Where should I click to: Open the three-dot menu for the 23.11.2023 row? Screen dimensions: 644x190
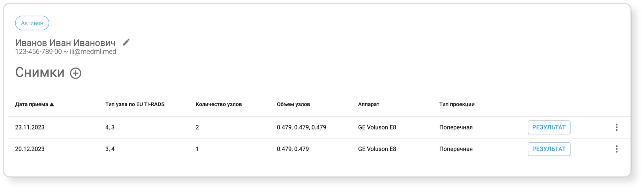click(x=616, y=127)
